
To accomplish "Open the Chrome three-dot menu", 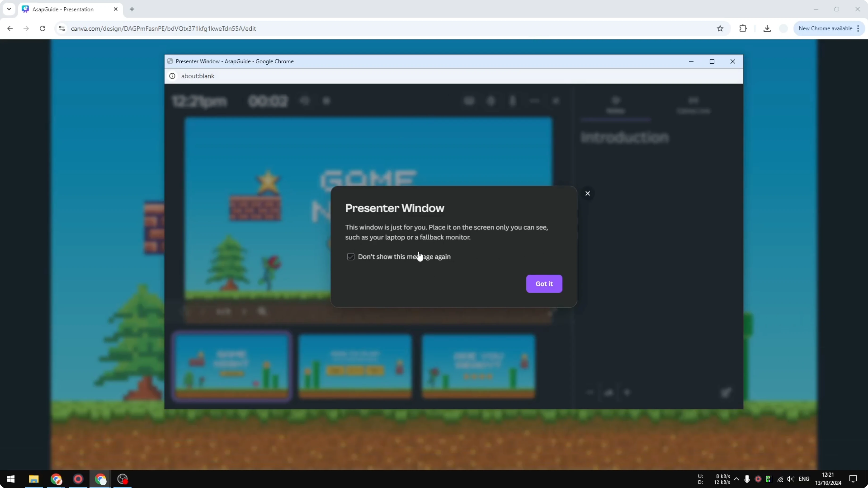I will coord(858,29).
